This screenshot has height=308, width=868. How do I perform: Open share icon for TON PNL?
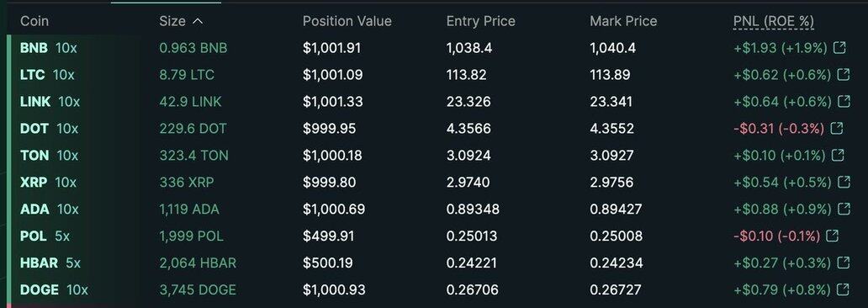838,155
